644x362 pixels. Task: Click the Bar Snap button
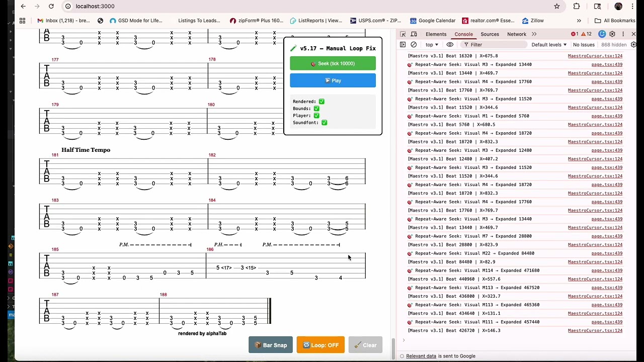[271, 345]
